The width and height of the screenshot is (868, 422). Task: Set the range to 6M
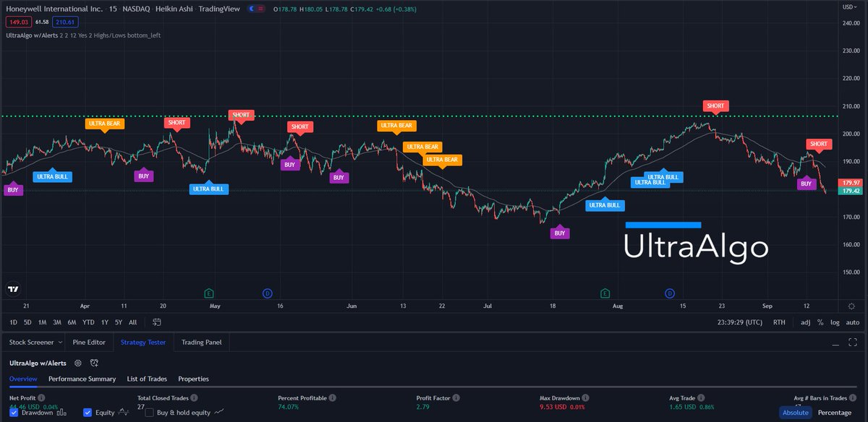72,322
